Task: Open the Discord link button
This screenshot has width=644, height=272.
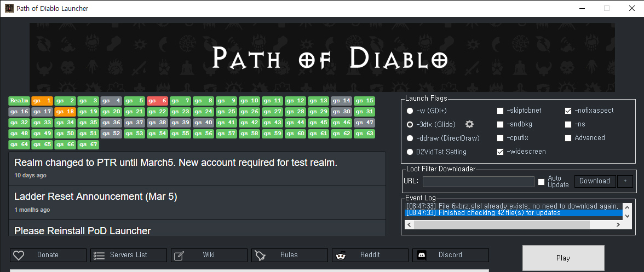Action: [451, 255]
